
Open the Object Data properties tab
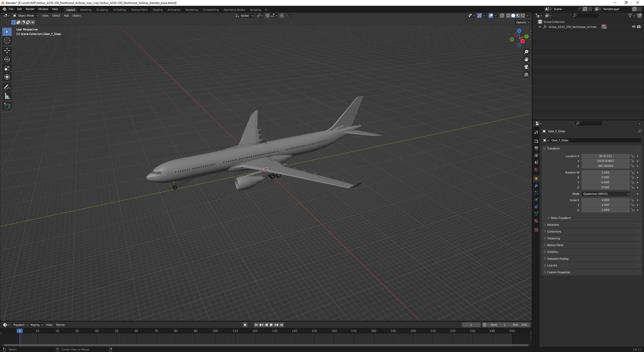pyautogui.click(x=536, y=214)
